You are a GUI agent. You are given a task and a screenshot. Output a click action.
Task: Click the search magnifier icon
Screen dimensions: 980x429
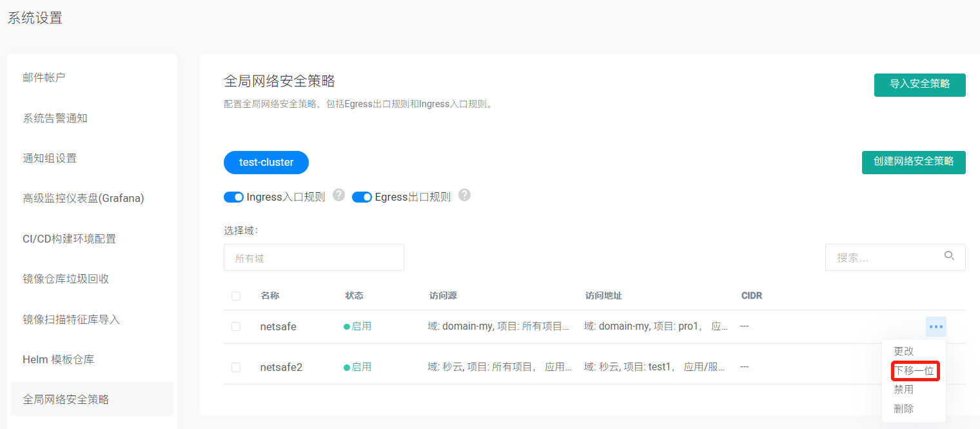(949, 256)
